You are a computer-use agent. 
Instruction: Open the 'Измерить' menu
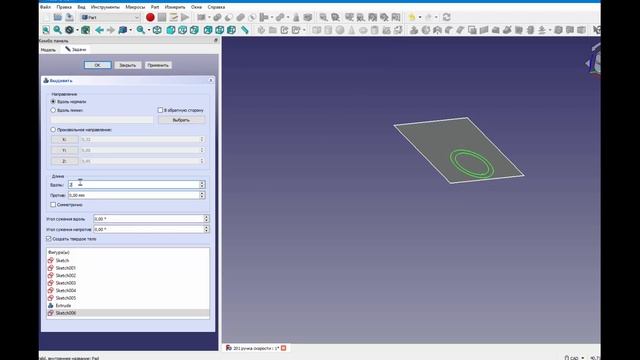pyautogui.click(x=175, y=7)
